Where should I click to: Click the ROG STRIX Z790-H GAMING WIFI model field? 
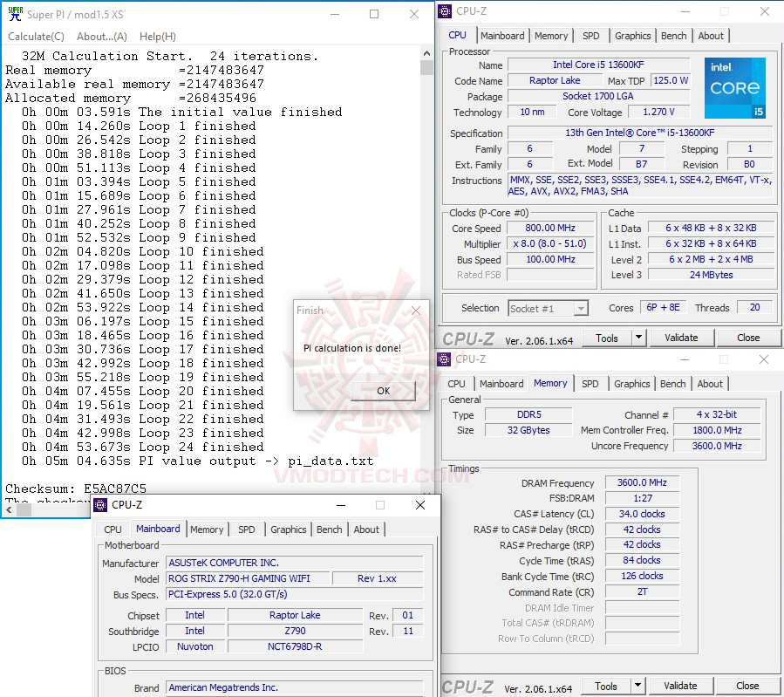[248, 578]
